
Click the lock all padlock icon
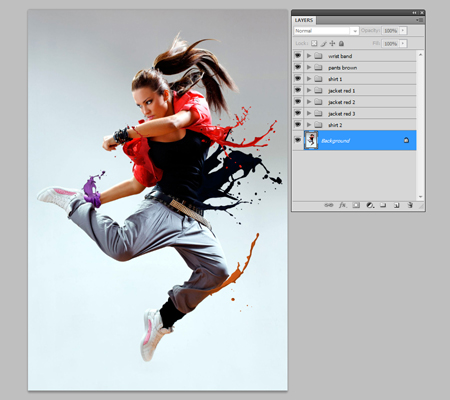point(341,43)
